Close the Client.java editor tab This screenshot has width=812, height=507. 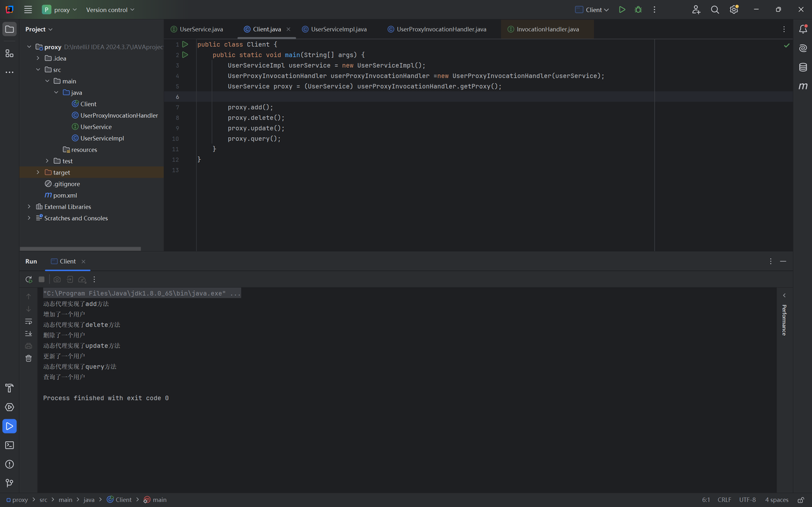click(289, 29)
